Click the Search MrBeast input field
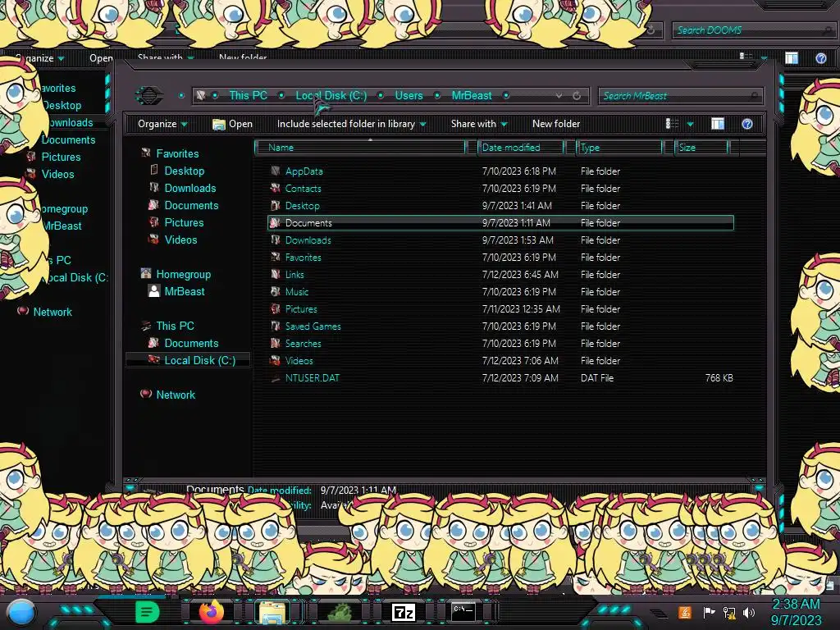 (x=679, y=96)
